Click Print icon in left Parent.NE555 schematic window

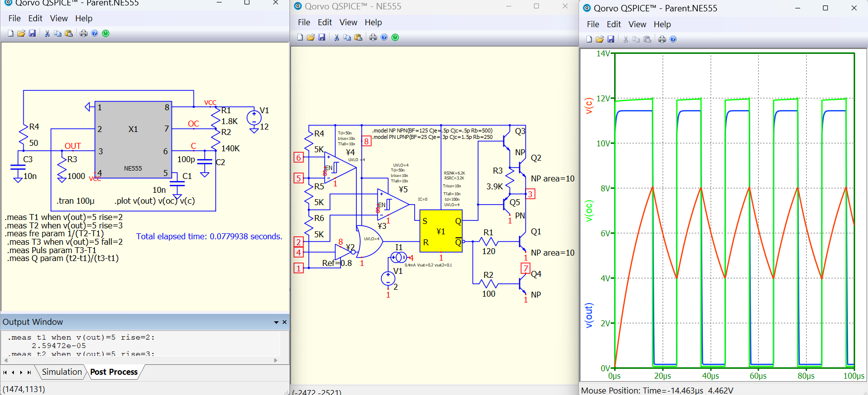tap(84, 34)
